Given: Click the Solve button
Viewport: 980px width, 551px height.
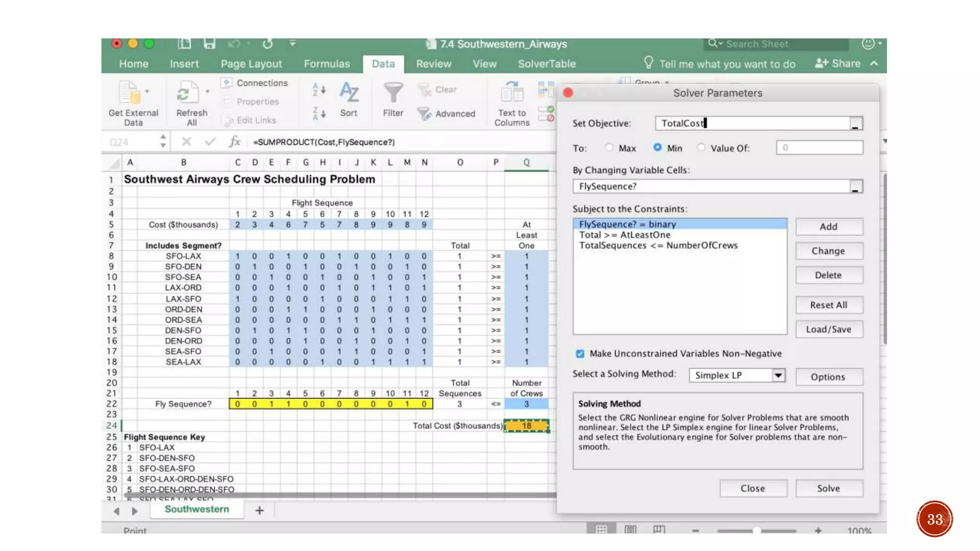Looking at the screenshot, I should tap(828, 488).
